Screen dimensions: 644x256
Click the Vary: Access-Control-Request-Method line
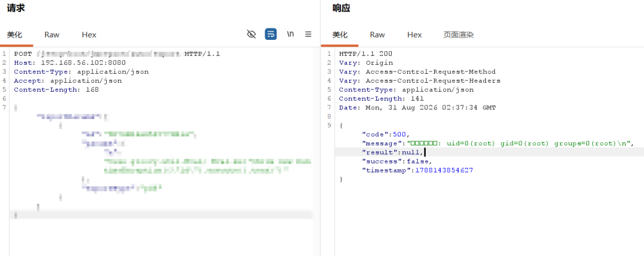pyautogui.click(x=417, y=72)
